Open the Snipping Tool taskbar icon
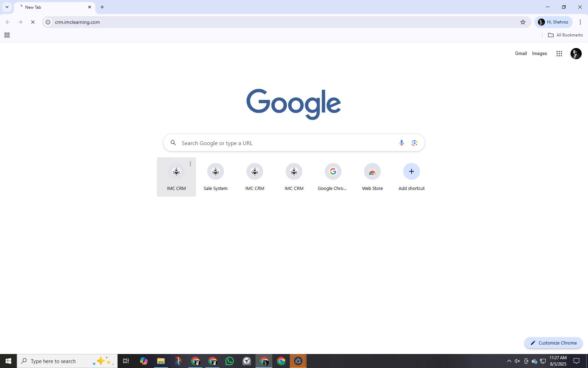The width and height of the screenshot is (588, 368). pyautogui.click(x=178, y=361)
